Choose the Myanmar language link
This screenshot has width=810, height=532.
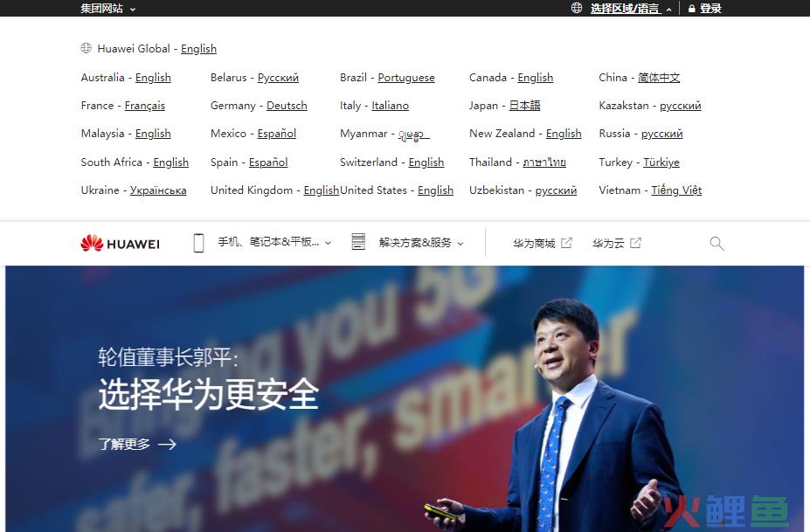[x=414, y=135]
